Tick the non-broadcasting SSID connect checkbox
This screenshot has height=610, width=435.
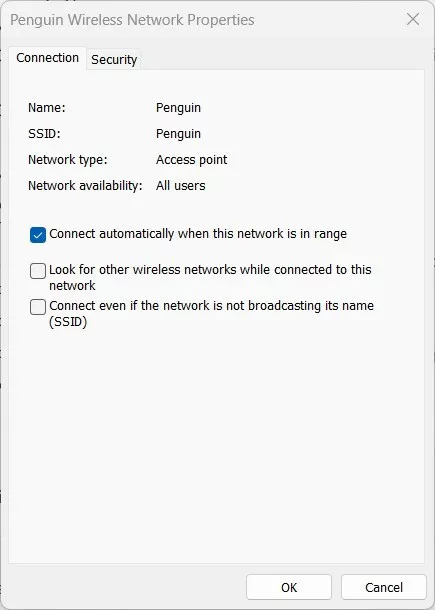point(38,307)
